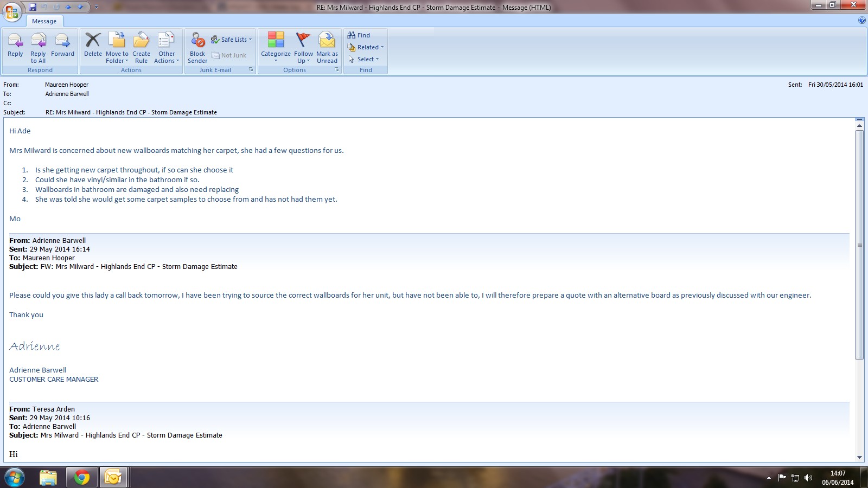Click list item about carpet samples

pyautogui.click(x=186, y=199)
